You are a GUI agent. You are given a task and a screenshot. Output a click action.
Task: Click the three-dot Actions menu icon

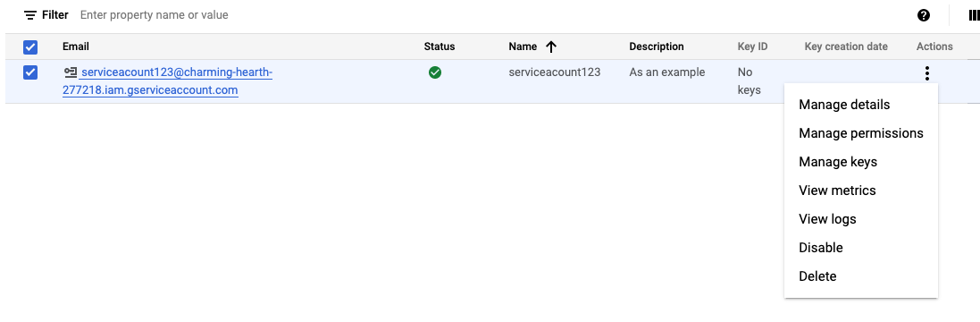click(x=927, y=73)
